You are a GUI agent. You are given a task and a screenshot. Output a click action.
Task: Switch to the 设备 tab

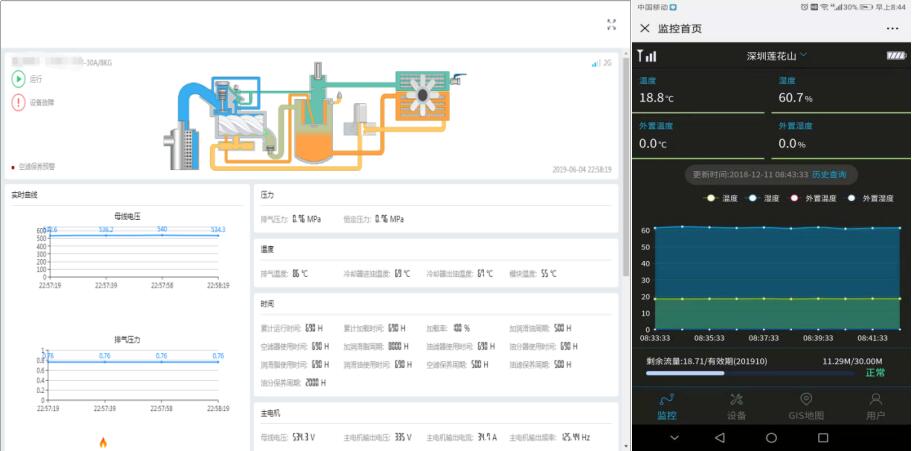pos(736,405)
